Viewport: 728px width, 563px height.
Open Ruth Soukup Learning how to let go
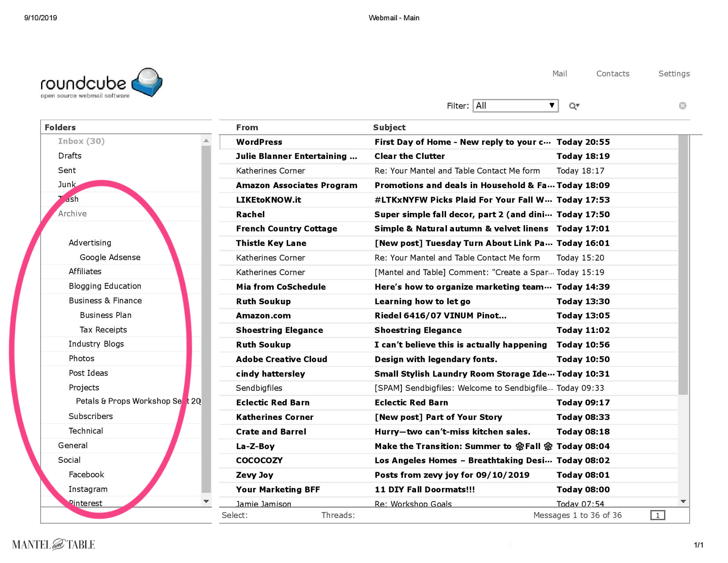[448, 302]
